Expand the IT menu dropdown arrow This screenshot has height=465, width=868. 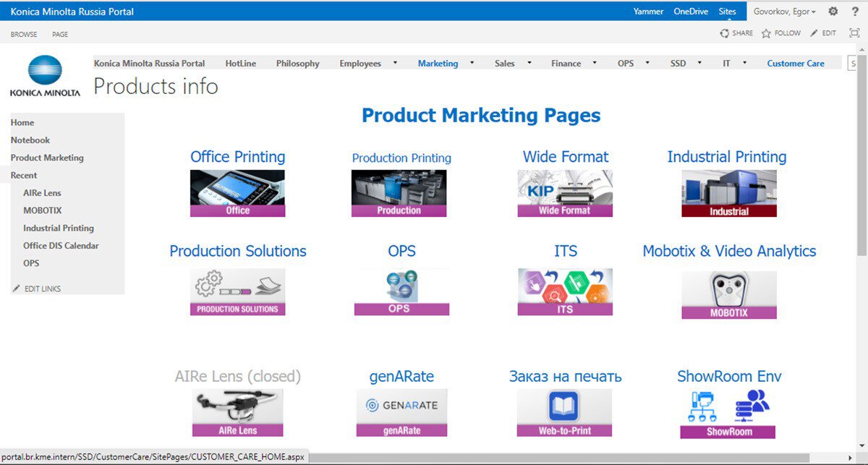pyautogui.click(x=744, y=63)
